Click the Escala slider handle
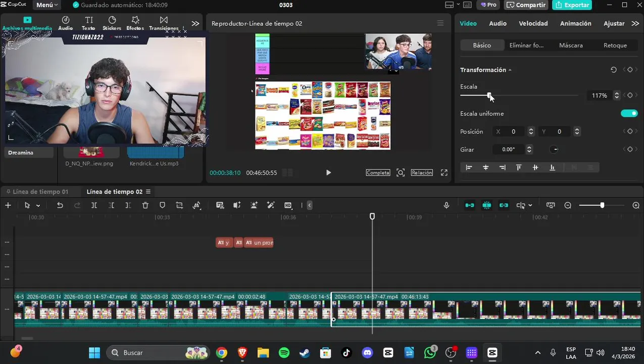This screenshot has height=364, width=644. click(489, 96)
